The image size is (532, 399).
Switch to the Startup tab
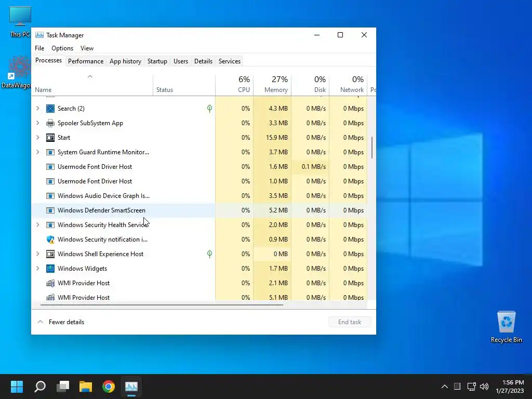tap(157, 61)
